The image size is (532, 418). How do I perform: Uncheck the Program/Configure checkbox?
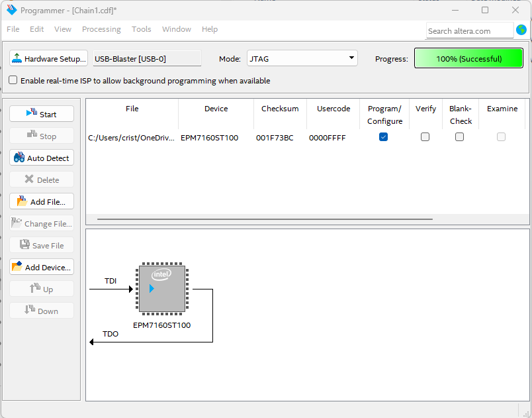click(x=384, y=137)
